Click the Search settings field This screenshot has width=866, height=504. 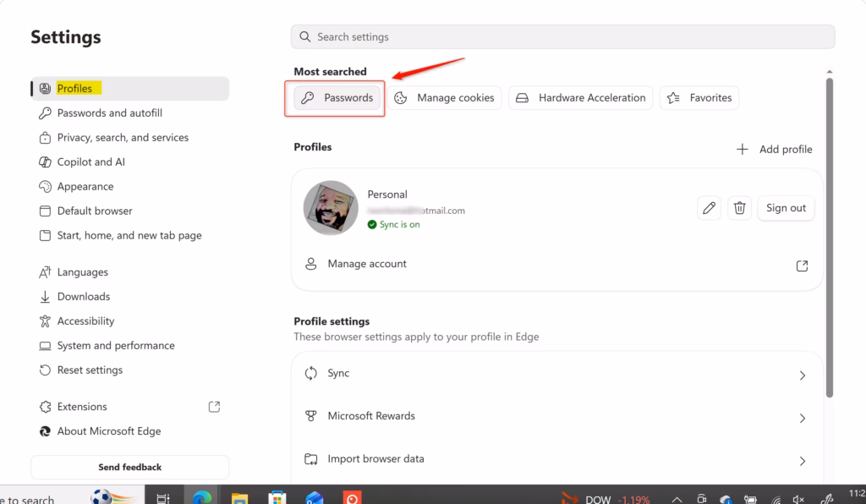point(562,36)
